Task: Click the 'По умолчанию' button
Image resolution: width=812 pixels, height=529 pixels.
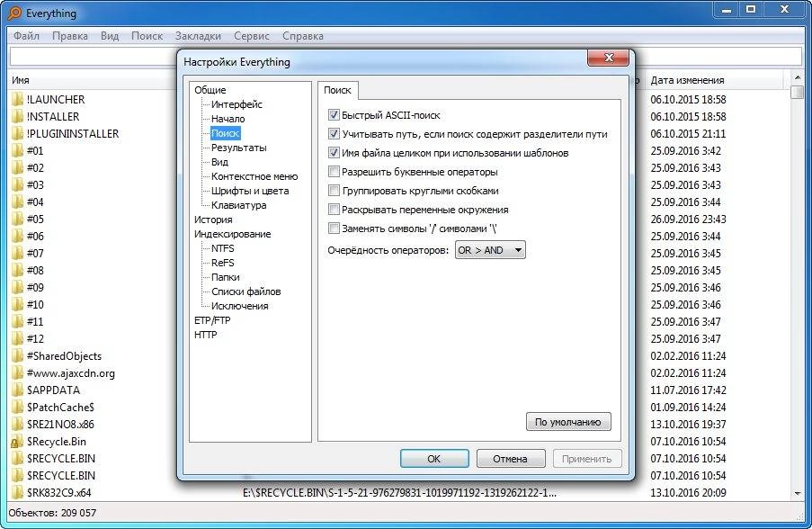Action: point(568,422)
